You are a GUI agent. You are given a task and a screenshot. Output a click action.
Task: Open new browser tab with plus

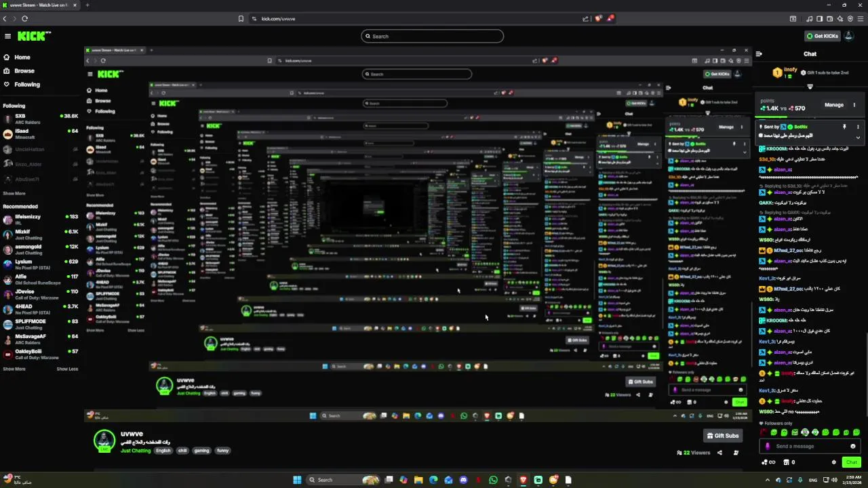pos(87,5)
